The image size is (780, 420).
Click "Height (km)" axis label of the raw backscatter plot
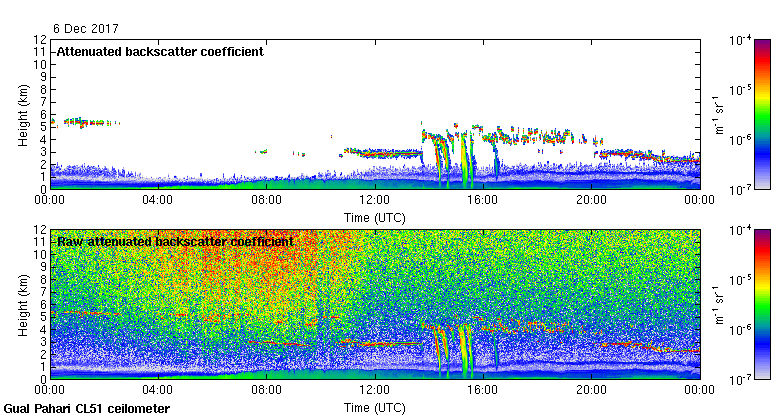pos(23,305)
